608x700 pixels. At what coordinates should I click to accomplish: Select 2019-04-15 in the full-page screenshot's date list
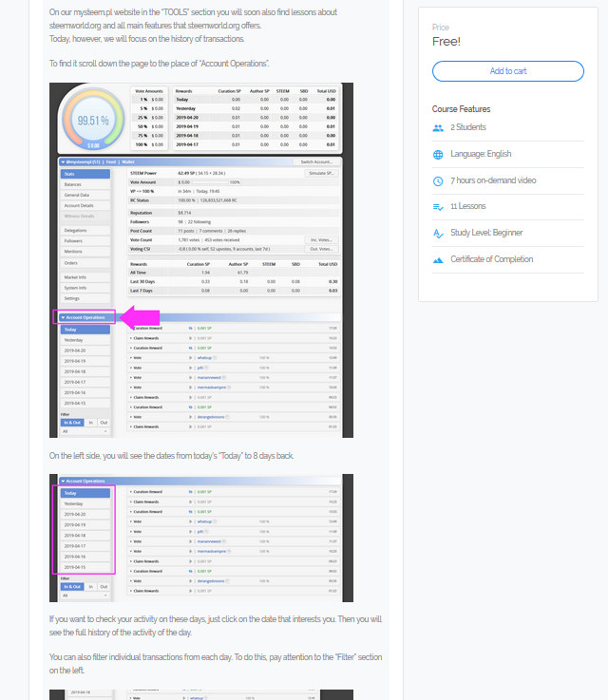tap(85, 403)
